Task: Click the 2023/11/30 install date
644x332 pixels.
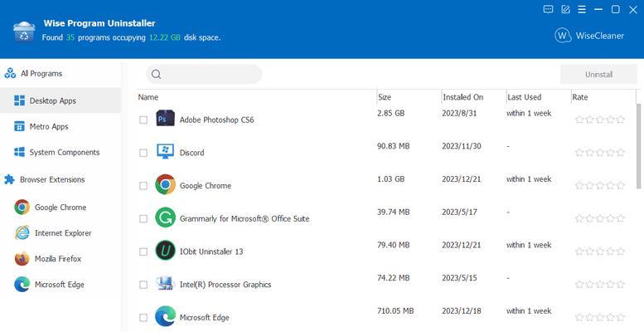Action: tap(461, 146)
